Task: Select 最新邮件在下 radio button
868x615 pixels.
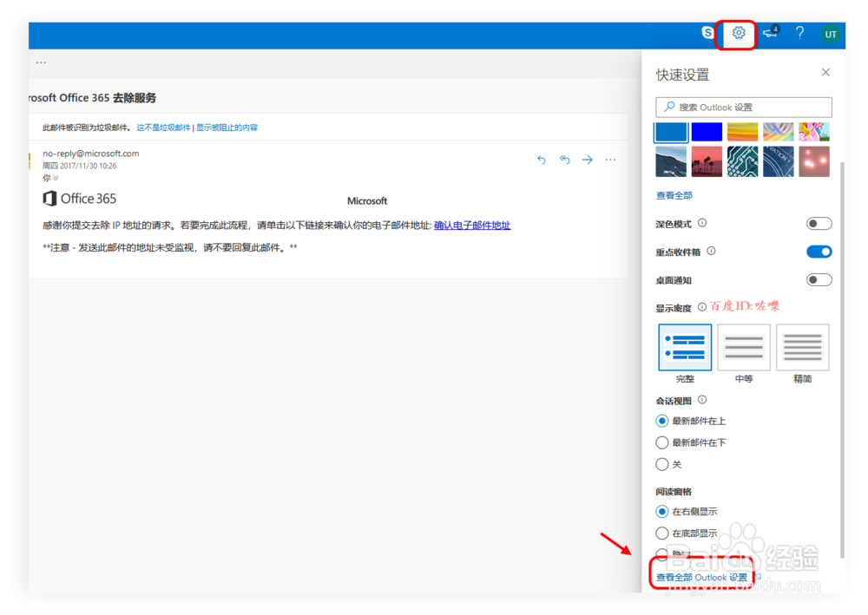Action: coord(661,443)
